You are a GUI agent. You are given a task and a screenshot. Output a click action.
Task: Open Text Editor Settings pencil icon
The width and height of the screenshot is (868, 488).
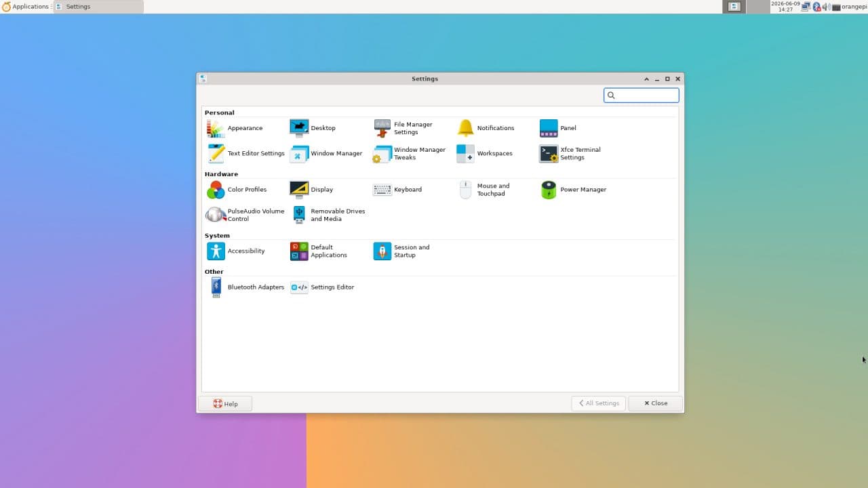(x=216, y=154)
